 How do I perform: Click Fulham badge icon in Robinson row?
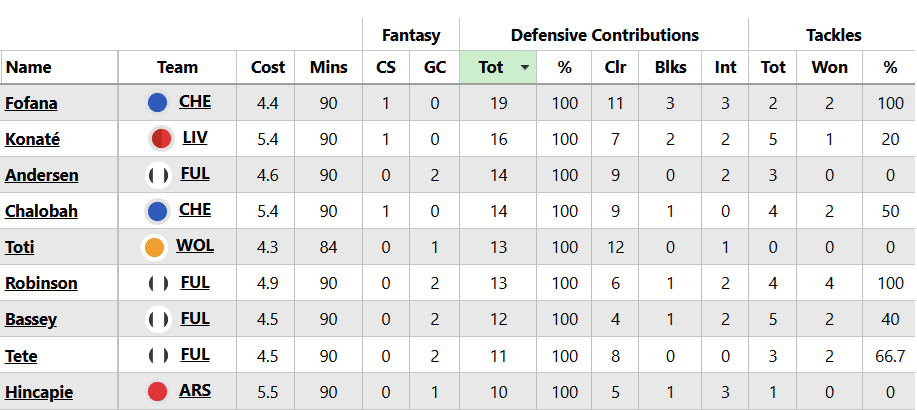pos(158,283)
